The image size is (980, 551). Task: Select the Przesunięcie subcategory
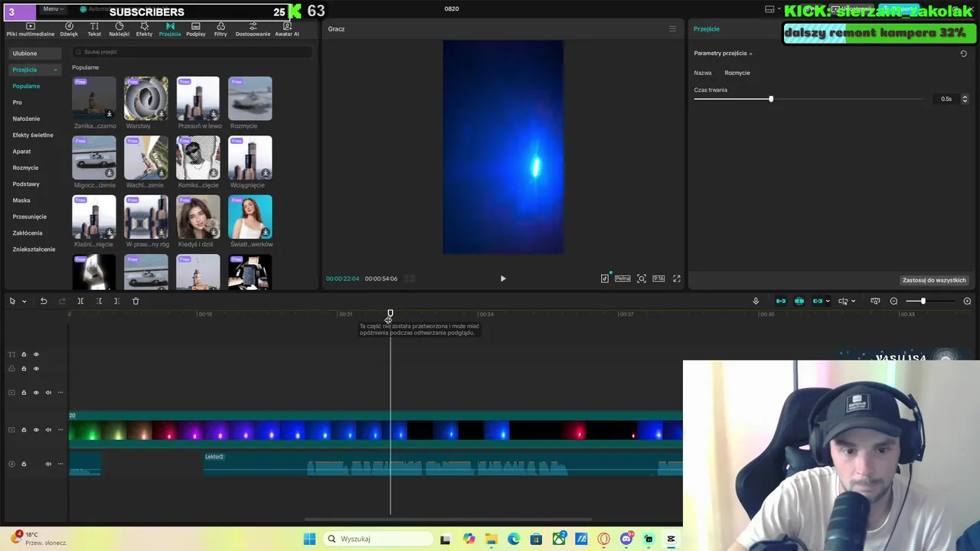click(29, 217)
